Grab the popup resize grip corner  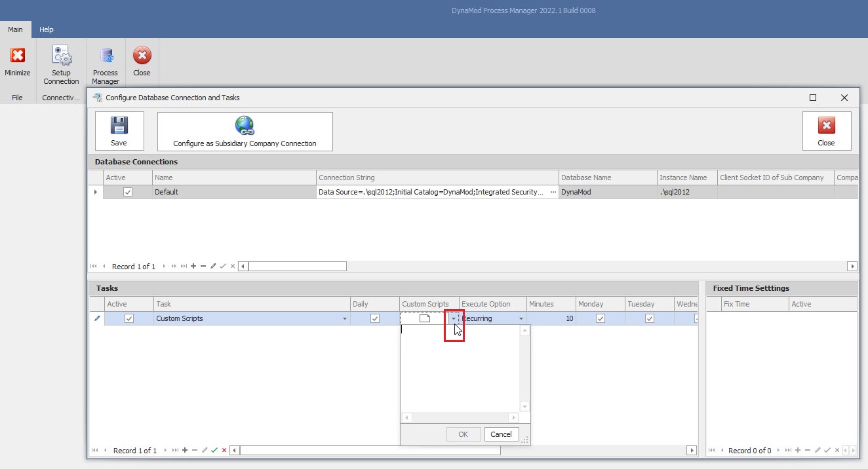click(524, 440)
